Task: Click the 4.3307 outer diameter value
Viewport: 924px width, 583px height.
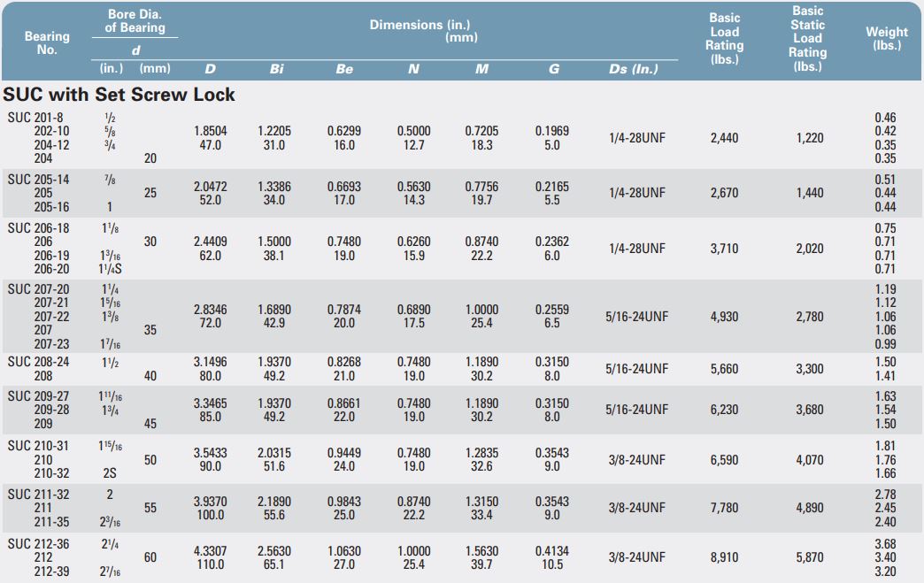Action: pyautogui.click(x=210, y=550)
